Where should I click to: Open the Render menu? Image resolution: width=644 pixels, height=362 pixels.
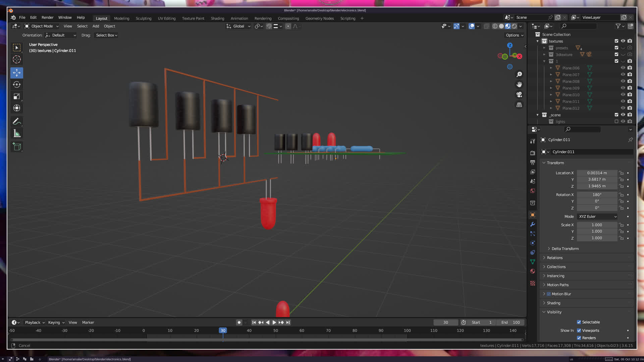click(x=47, y=17)
